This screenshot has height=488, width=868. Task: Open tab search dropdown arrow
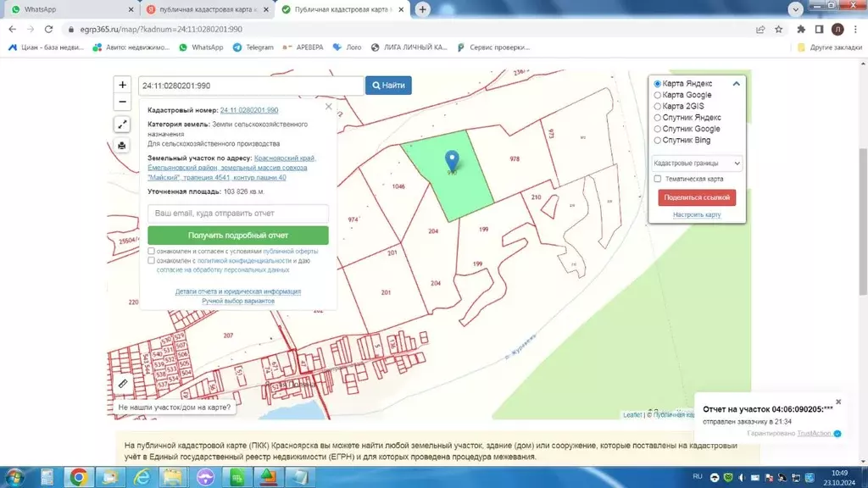point(795,9)
